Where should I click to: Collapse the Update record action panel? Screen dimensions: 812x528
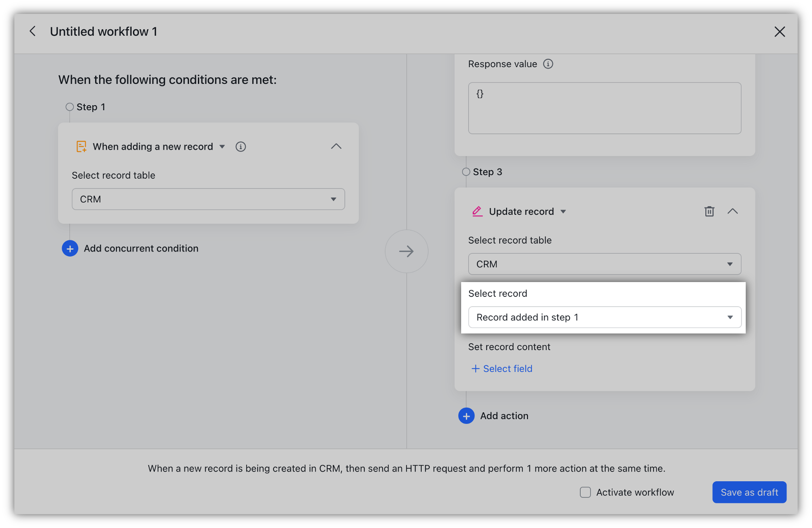coord(733,211)
